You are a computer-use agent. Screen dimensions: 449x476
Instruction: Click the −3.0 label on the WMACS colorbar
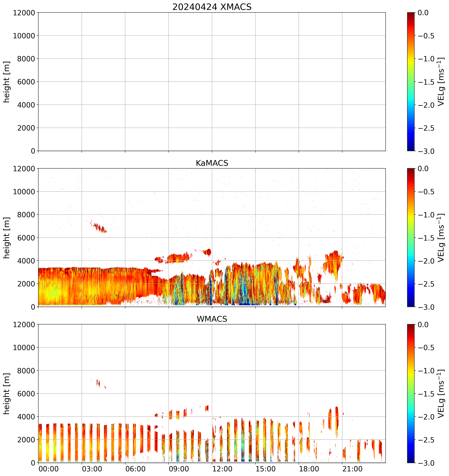tap(426, 463)
